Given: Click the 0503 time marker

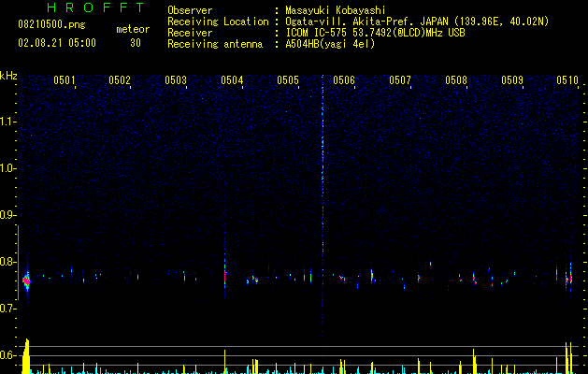Looking at the screenshot, I should coord(176,80).
